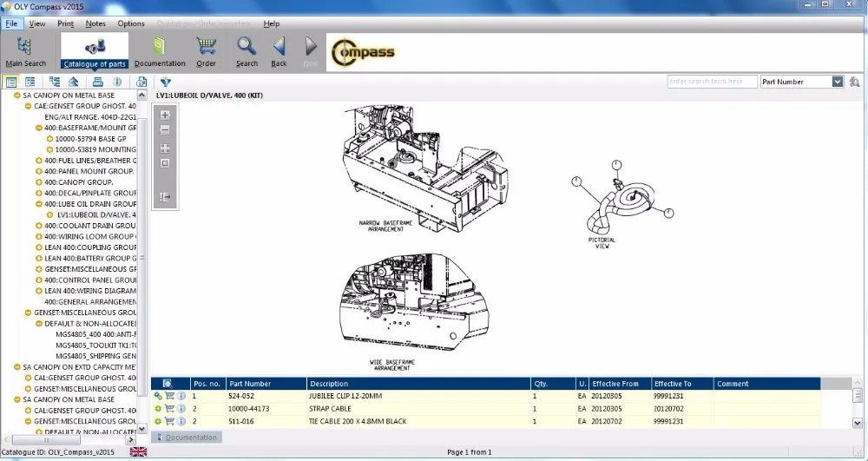Collapse 400:BASEFRAME/MOUNT group node

click(x=39, y=128)
